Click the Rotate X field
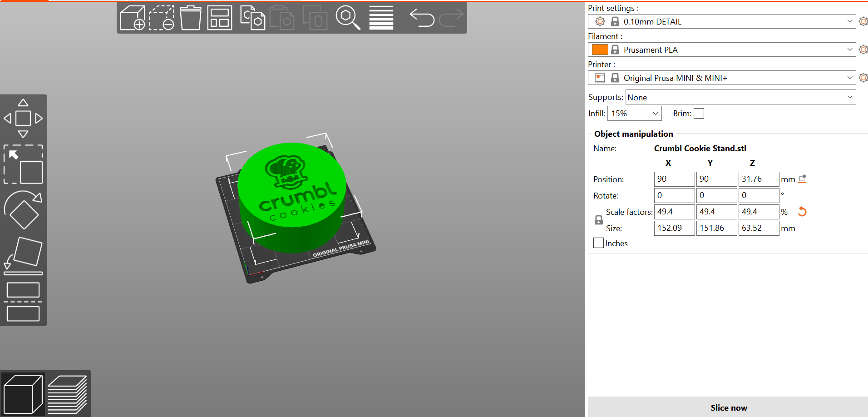The height and width of the screenshot is (417, 868). (674, 195)
